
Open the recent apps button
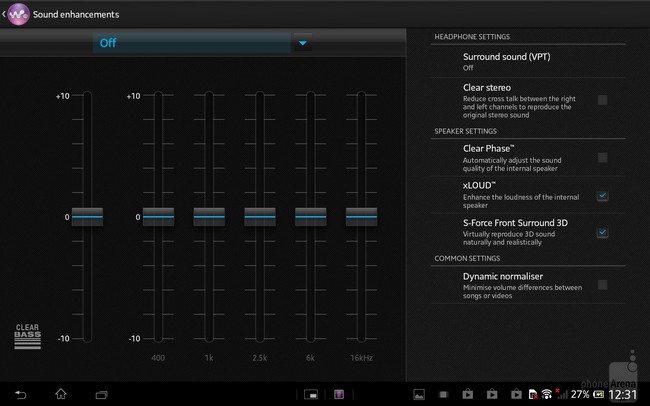tap(101, 393)
